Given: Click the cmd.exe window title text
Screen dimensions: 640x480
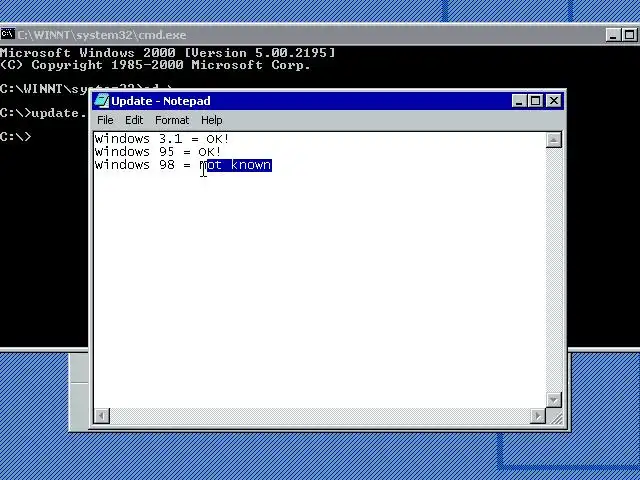Looking at the screenshot, I should click(102, 35).
